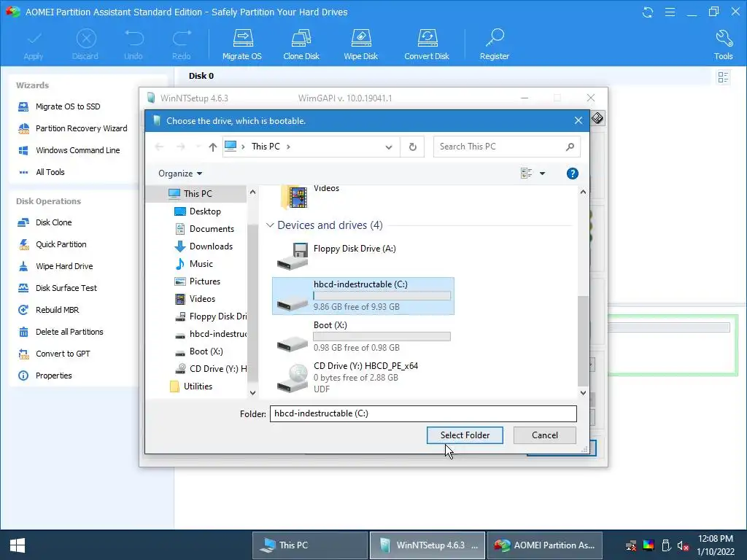
Task: Open address bar history dropdown
Action: pos(389,147)
